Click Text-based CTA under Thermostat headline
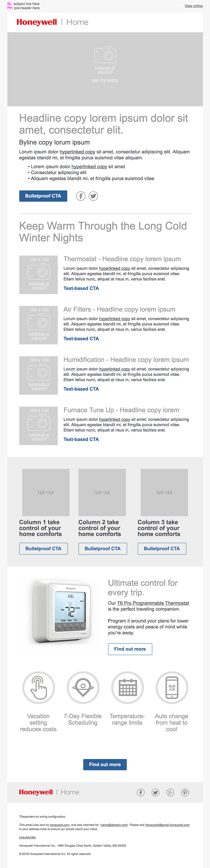Viewport: 210px width, 868px height. click(x=81, y=288)
